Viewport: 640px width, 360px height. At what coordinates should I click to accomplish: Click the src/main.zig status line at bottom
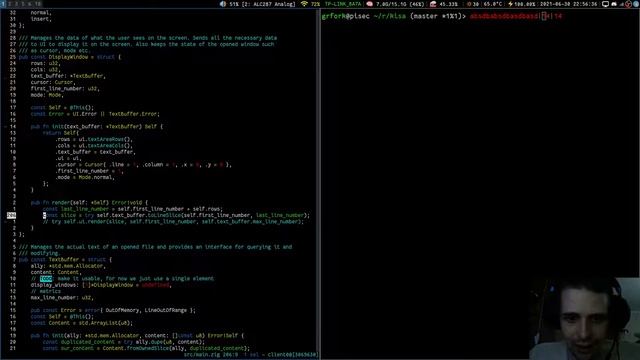(251, 355)
